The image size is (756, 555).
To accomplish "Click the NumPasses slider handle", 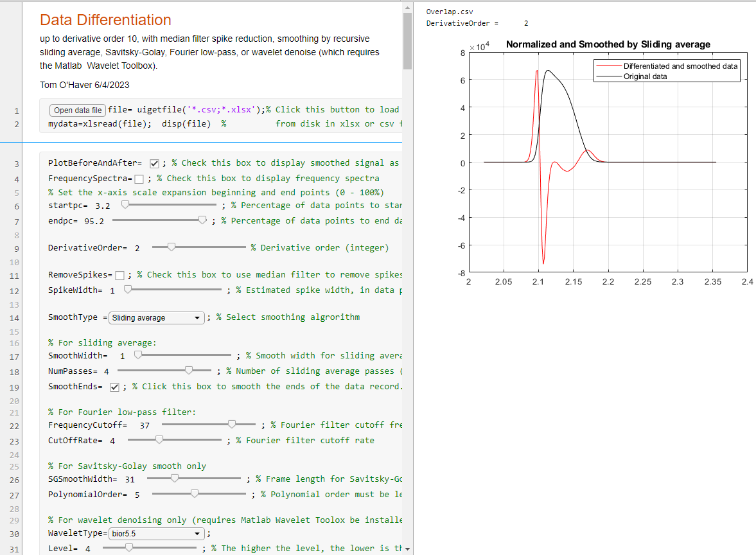I will (189, 370).
